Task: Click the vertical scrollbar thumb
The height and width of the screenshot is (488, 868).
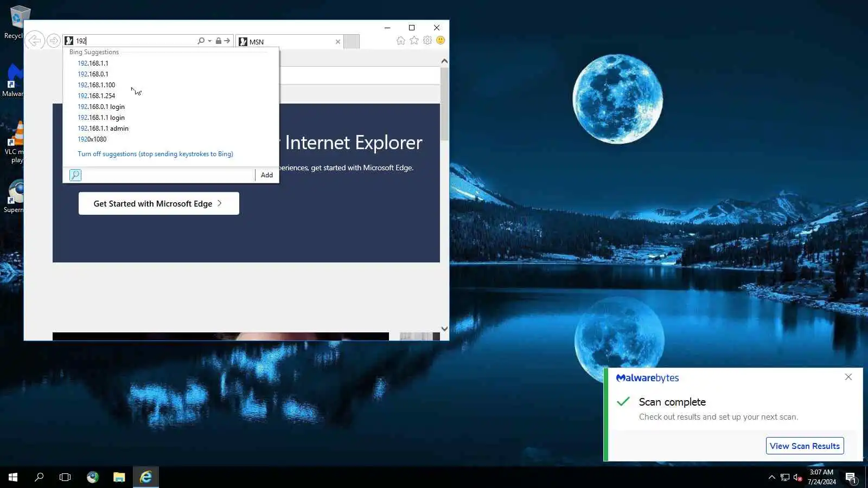Action: [444, 104]
